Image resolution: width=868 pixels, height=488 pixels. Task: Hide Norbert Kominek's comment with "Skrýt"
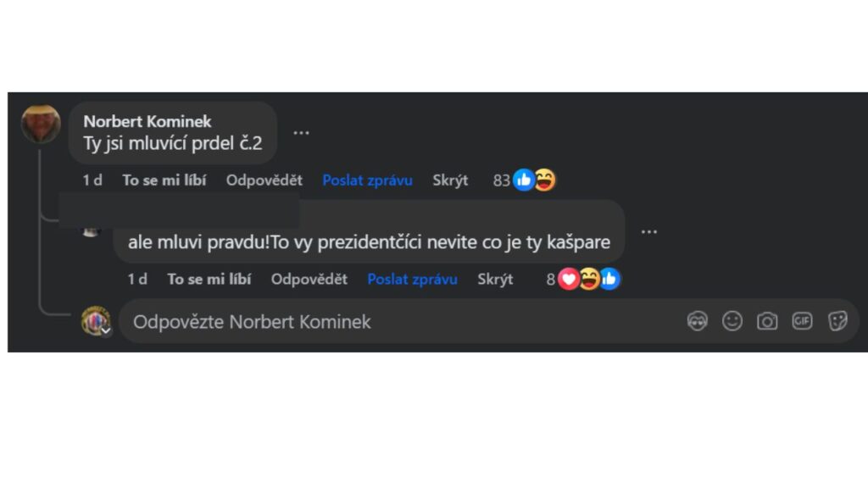click(x=450, y=180)
